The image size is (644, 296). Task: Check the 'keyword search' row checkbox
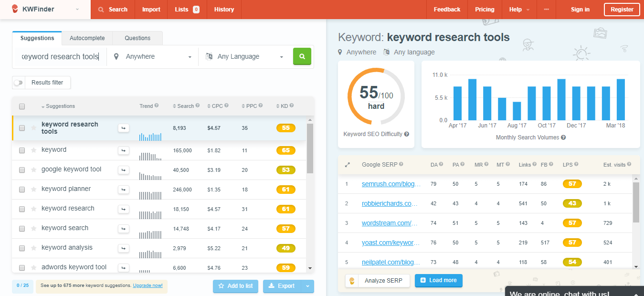[22, 229]
